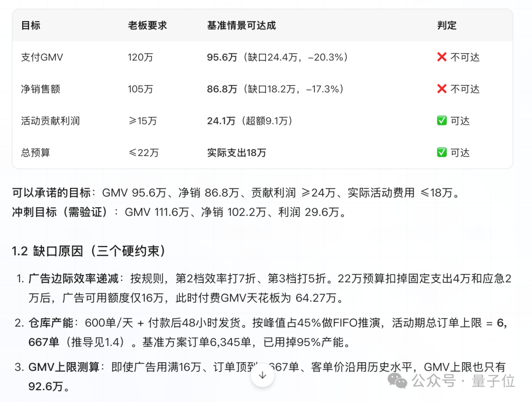Click the text GMV 111.6万 in 冲刺目标 line
Viewport: 532px width, 402px height.
[x=157, y=212]
